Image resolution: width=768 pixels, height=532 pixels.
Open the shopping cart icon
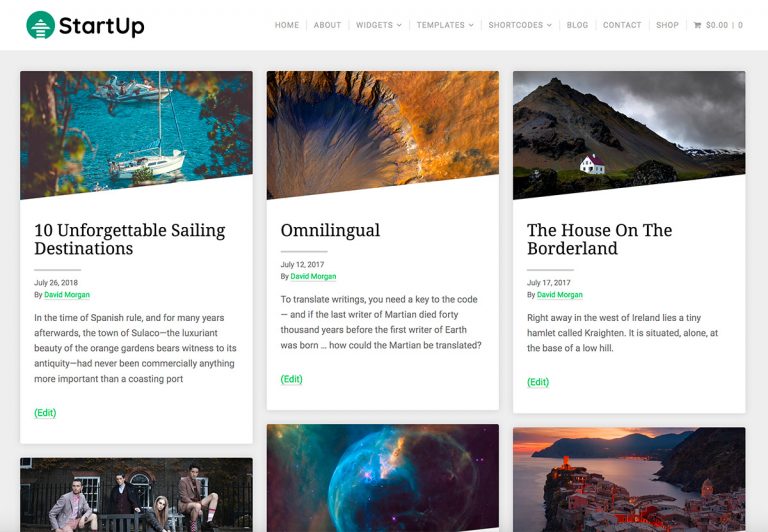point(697,25)
